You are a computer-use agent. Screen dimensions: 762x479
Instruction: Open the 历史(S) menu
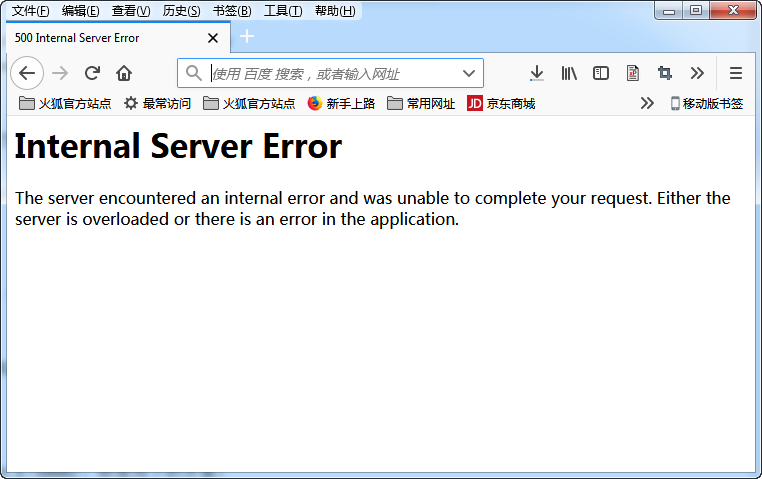[181, 11]
